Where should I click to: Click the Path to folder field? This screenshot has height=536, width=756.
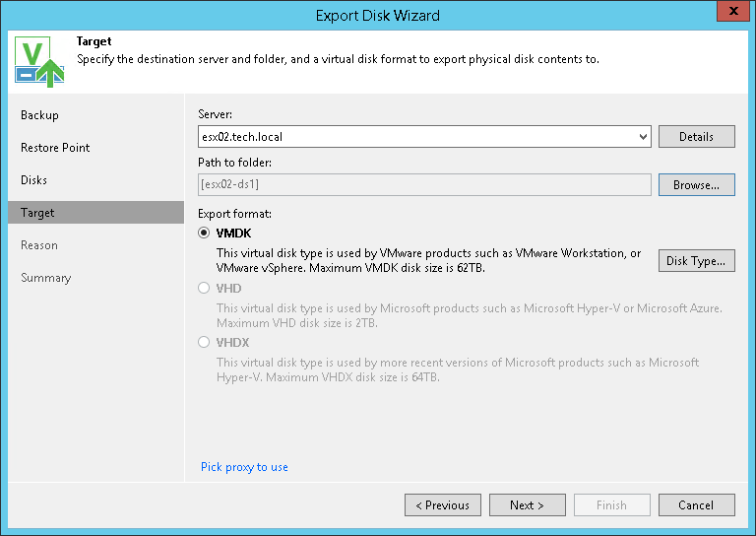(x=424, y=185)
